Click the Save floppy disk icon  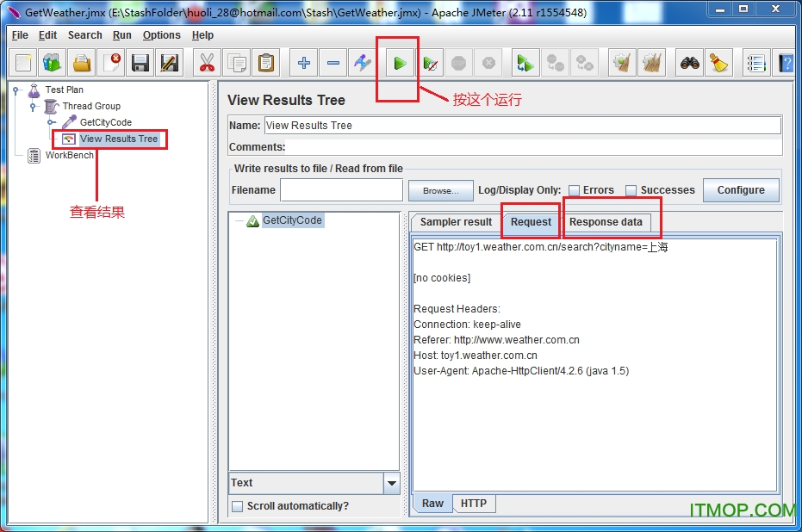(140, 63)
